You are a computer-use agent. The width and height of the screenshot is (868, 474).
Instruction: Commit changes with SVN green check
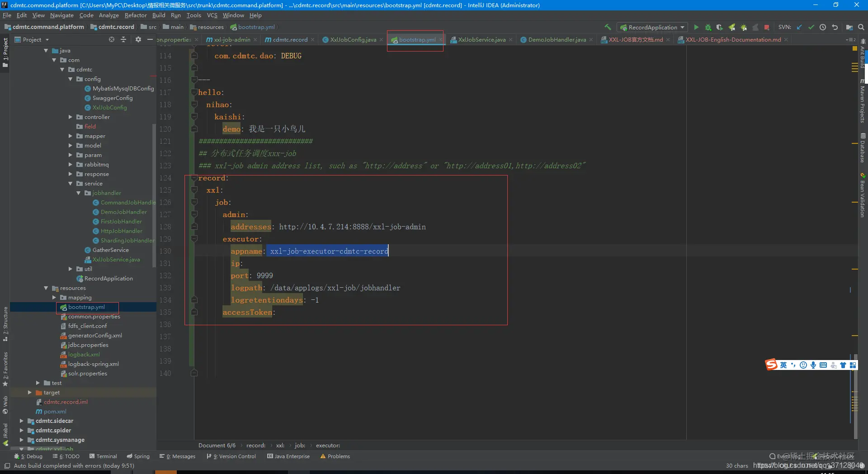[x=811, y=27]
